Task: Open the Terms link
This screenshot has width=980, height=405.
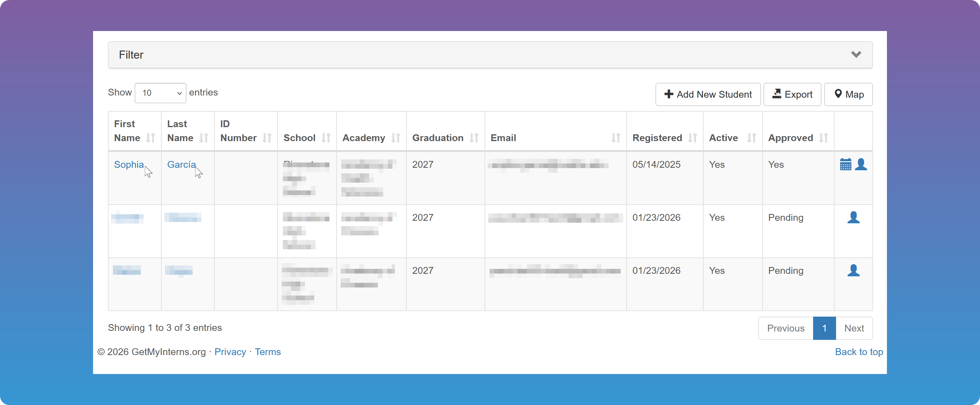Action: click(267, 352)
